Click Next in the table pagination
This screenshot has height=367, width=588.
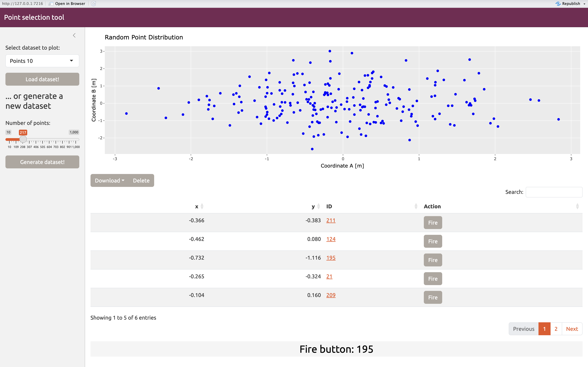[x=572, y=329]
